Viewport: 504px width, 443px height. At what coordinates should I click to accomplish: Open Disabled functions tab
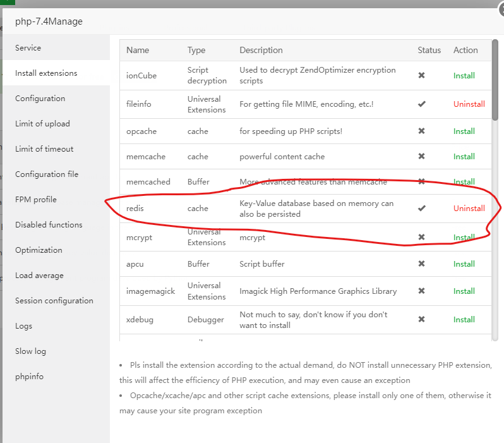(x=49, y=225)
